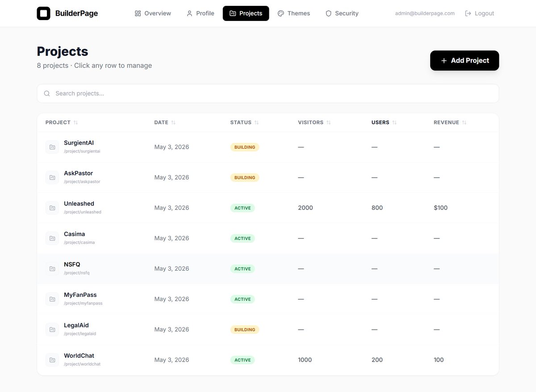
Task: Click admin@builderpage.com account email
Action: [x=425, y=13]
